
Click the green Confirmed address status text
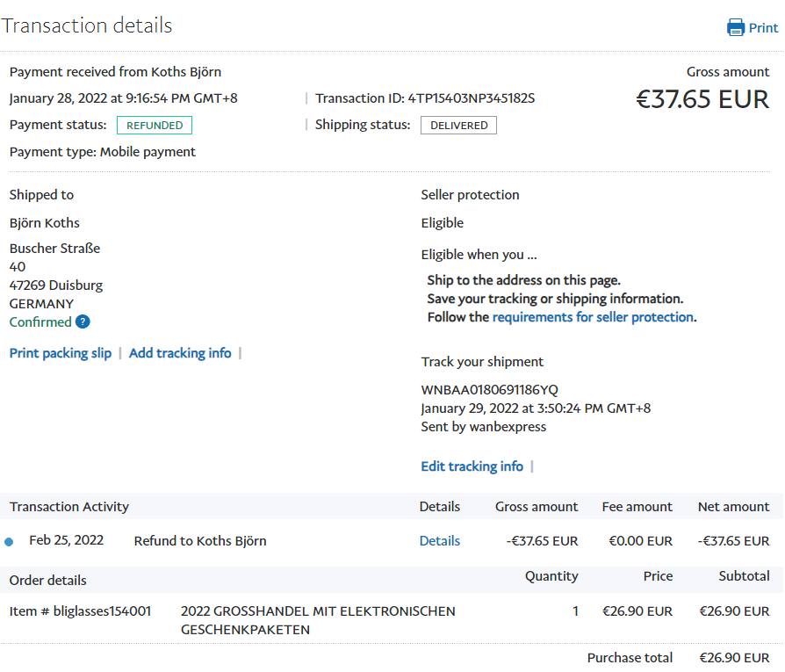pos(40,322)
